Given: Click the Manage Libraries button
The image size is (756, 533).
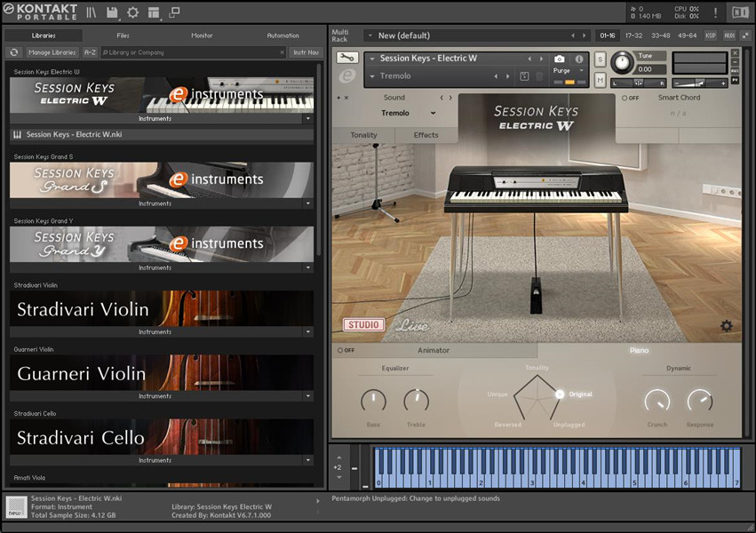Looking at the screenshot, I should pyautogui.click(x=52, y=52).
